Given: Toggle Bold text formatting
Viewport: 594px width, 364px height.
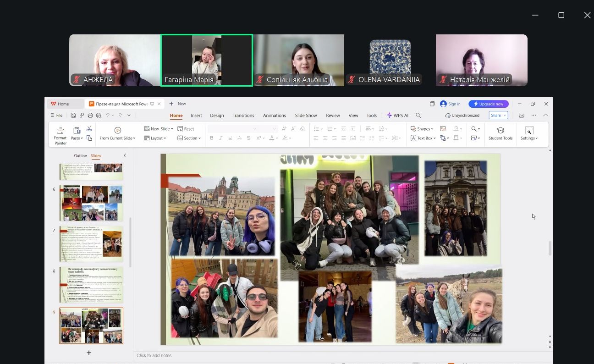Looking at the screenshot, I should click(212, 138).
